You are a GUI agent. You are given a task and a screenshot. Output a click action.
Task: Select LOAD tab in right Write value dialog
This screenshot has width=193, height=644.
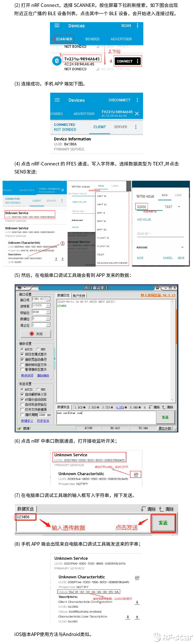pos(178,195)
